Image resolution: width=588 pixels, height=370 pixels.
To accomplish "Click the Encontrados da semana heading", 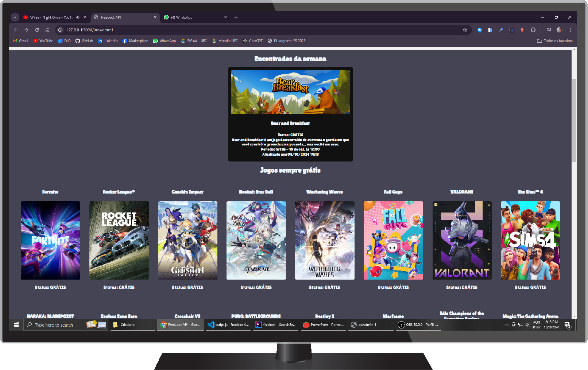I will (x=290, y=59).
